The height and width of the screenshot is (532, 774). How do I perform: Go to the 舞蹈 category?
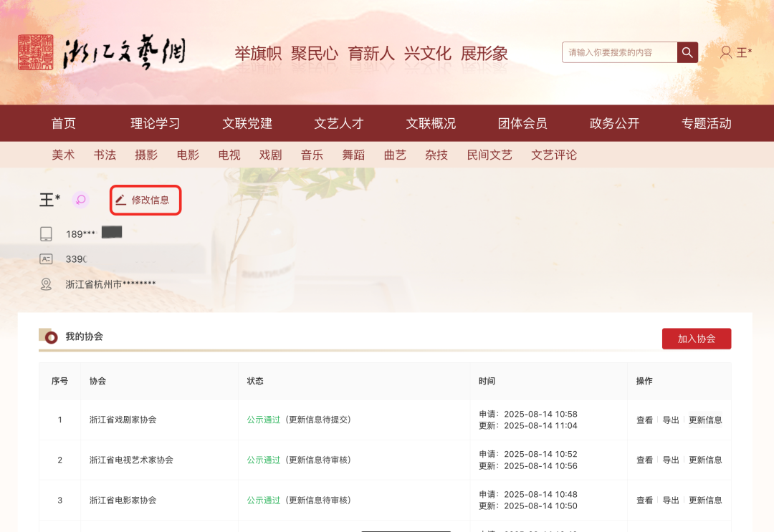pos(353,155)
